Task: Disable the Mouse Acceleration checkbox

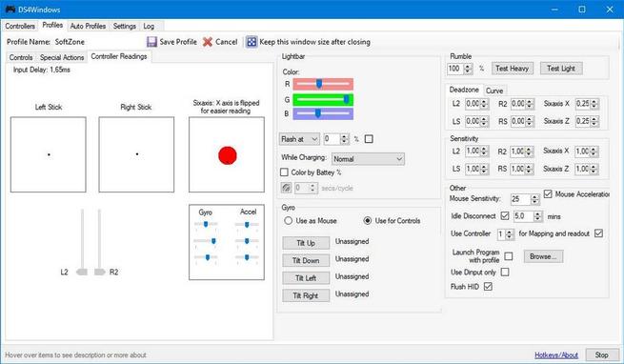Action: [x=548, y=194]
